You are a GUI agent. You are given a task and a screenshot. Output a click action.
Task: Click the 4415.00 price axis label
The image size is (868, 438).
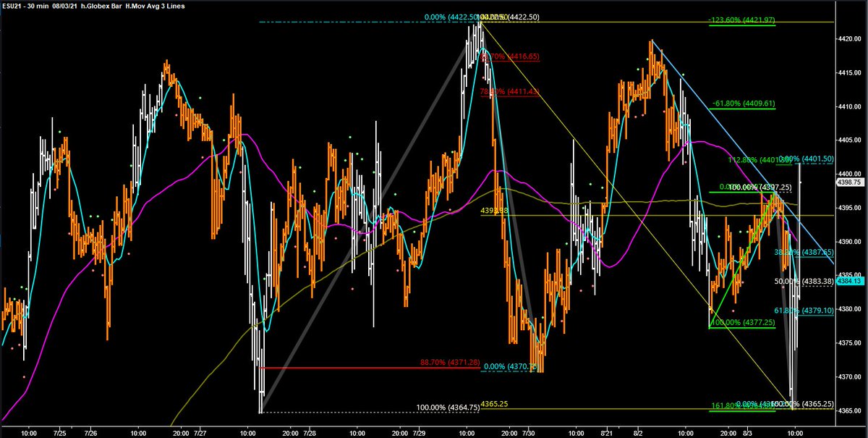[x=851, y=73]
